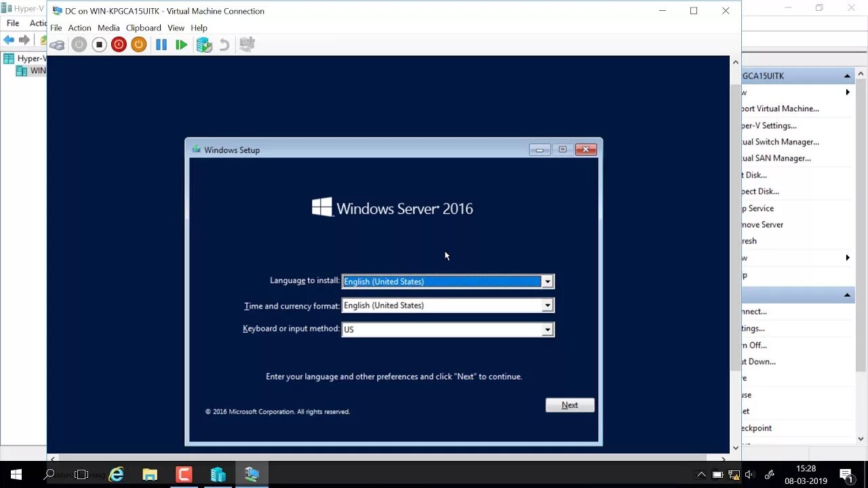Click the taskbar Search icon
868x488 pixels.
click(49, 474)
